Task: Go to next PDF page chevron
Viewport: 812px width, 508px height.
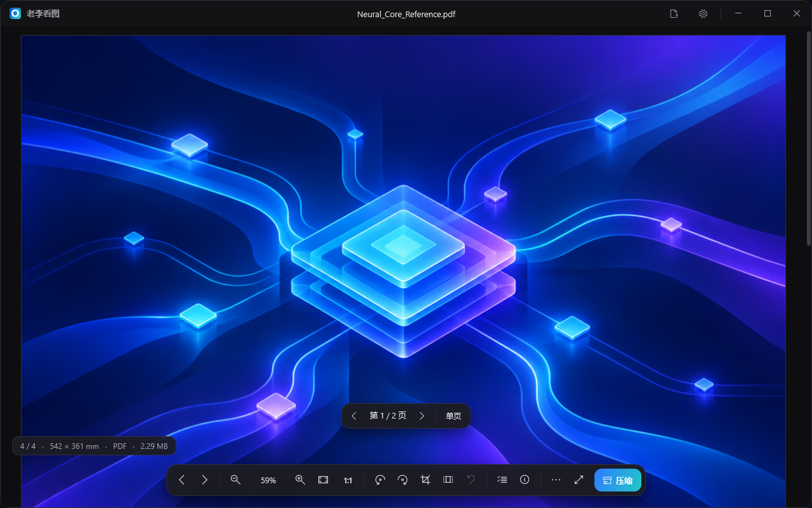Action: click(422, 416)
